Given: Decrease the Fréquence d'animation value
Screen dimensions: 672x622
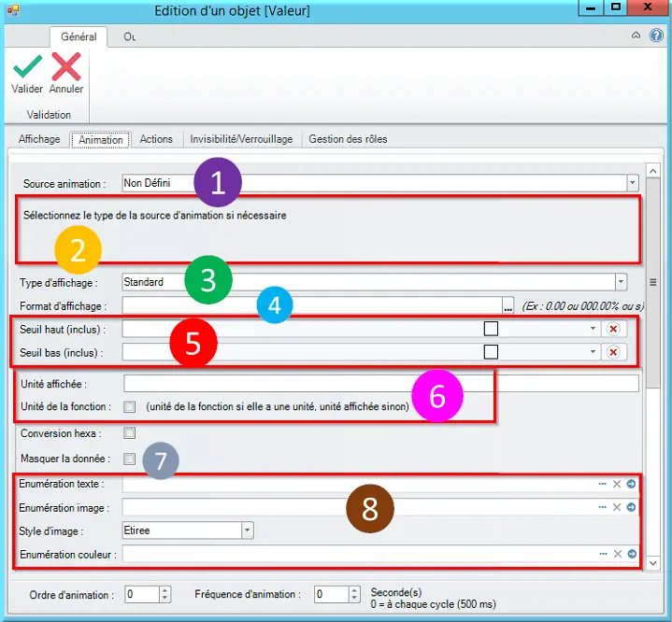Looking at the screenshot, I should pyautogui.click(x=354, y=599).
